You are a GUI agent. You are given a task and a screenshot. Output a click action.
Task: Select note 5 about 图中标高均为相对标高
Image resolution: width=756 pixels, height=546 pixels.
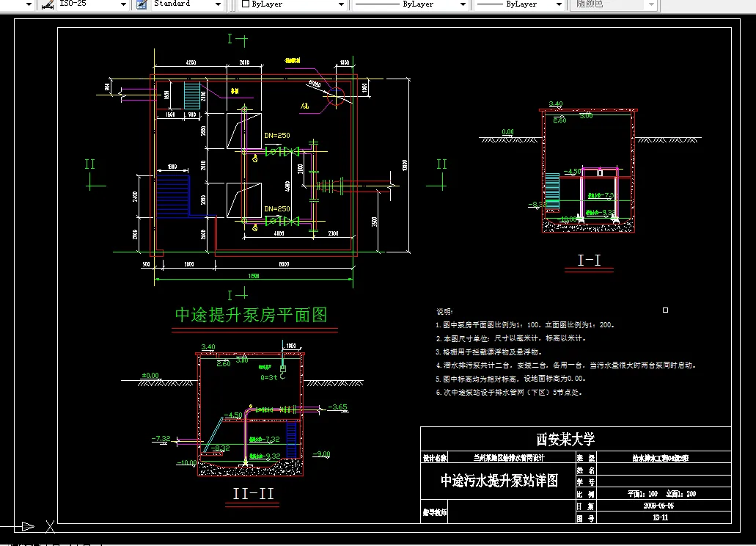[510, 379]
